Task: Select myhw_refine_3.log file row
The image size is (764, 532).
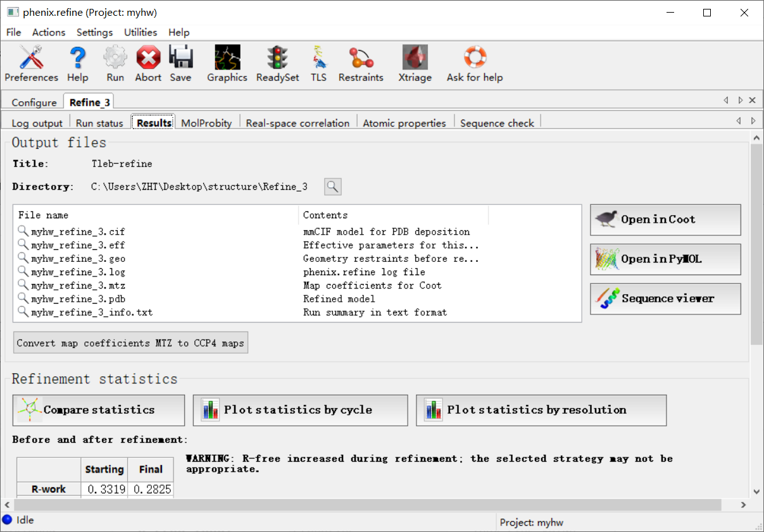Action: 297,272
